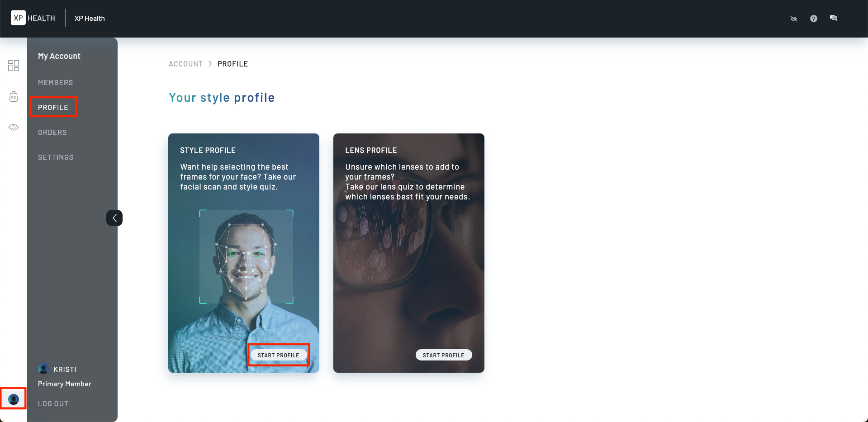Select the eye icon in left rail
868x422 pixels.
click(x=14, y=128)
